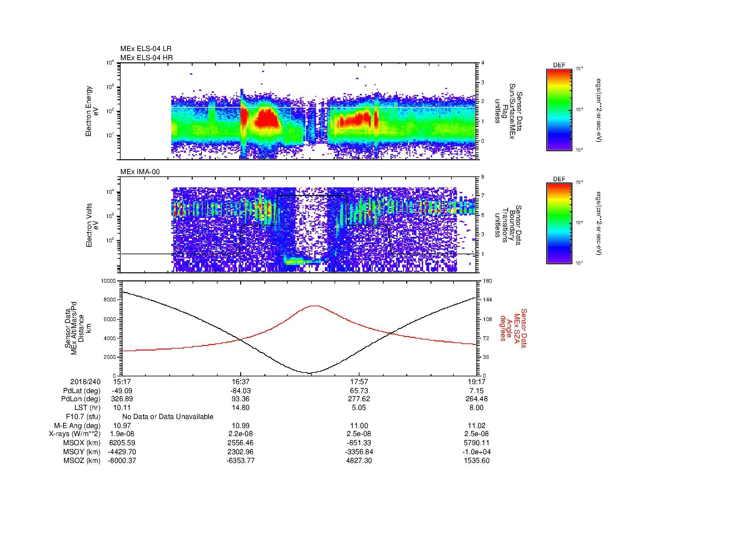
Task: Select the top DEF color bar
Action: tap(559, 110)
